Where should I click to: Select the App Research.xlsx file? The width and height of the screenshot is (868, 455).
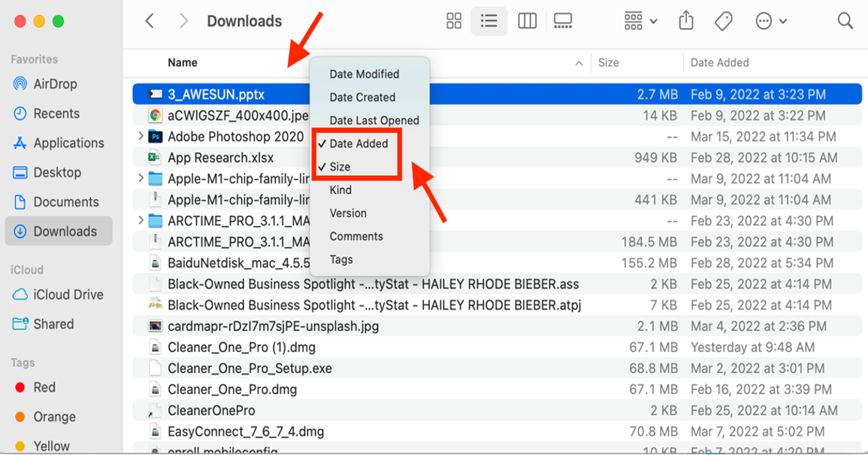pyautogui.click(x=220, y=158)
